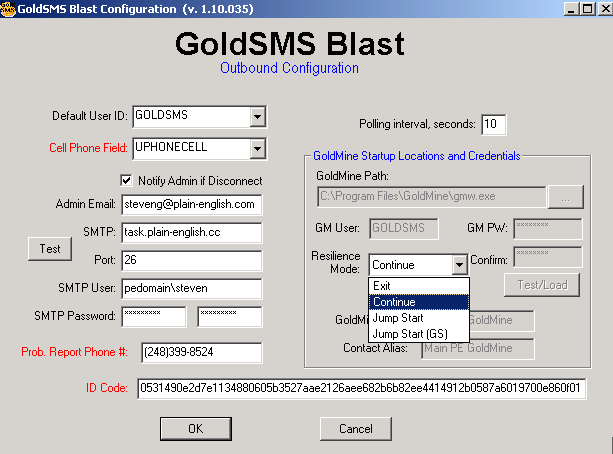Click the GM PW field
Screen dimensions: 613x454
point(548,229)
